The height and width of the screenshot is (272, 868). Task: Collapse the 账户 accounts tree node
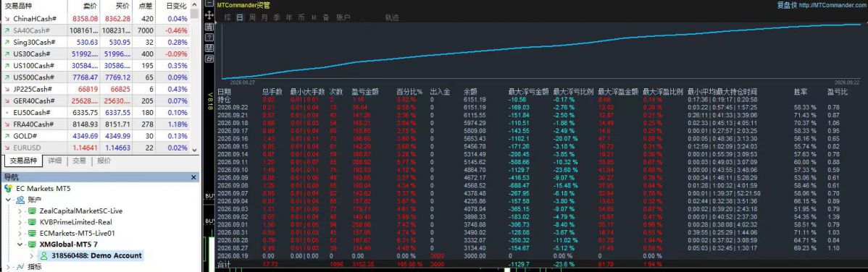point(9,200)
